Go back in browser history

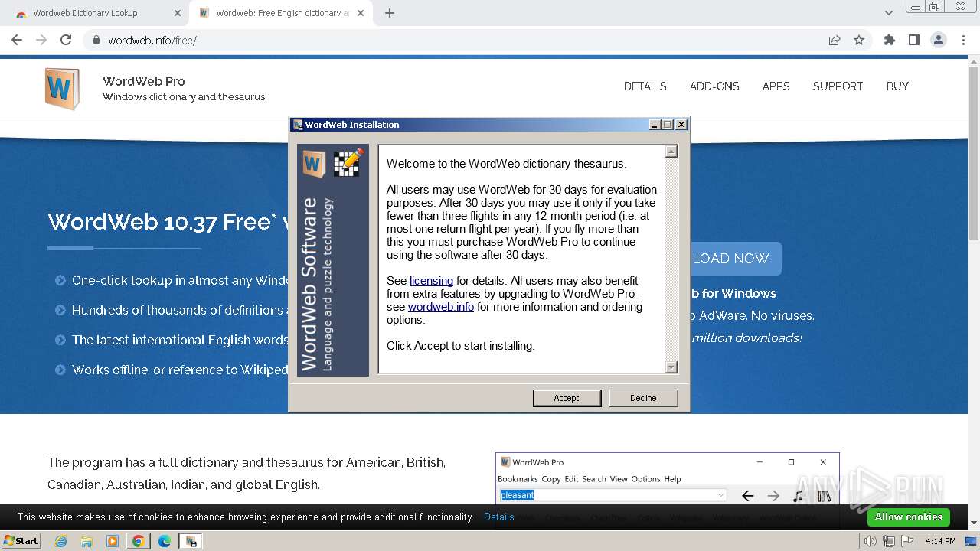click(x=17, y=40)
